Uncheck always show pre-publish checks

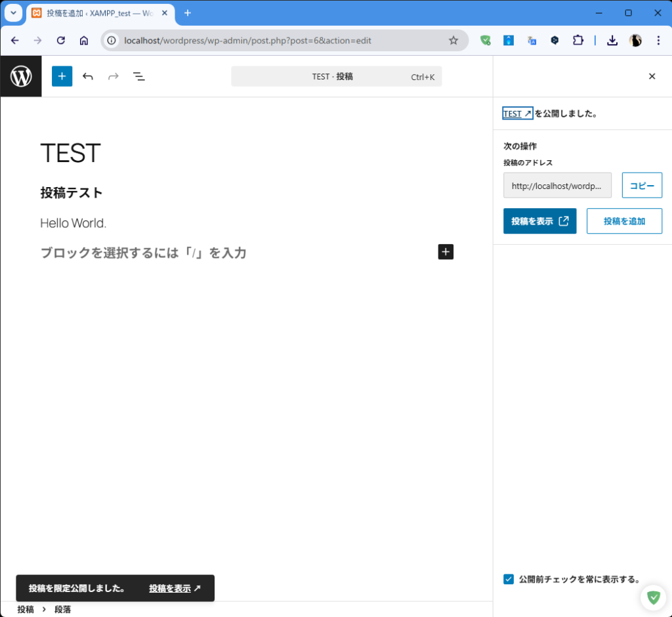pos(508,579)
